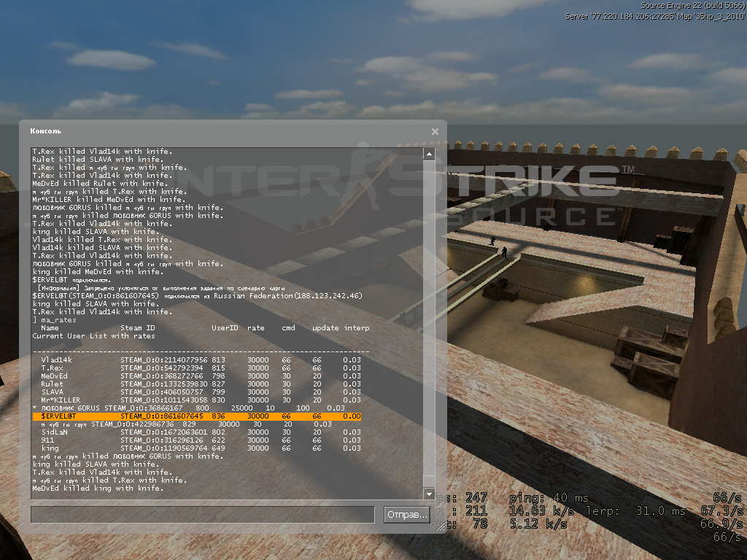The width and height of the screenshot is (747, 560).
Task: Click the Отправ... submit button
Action: 406,515
